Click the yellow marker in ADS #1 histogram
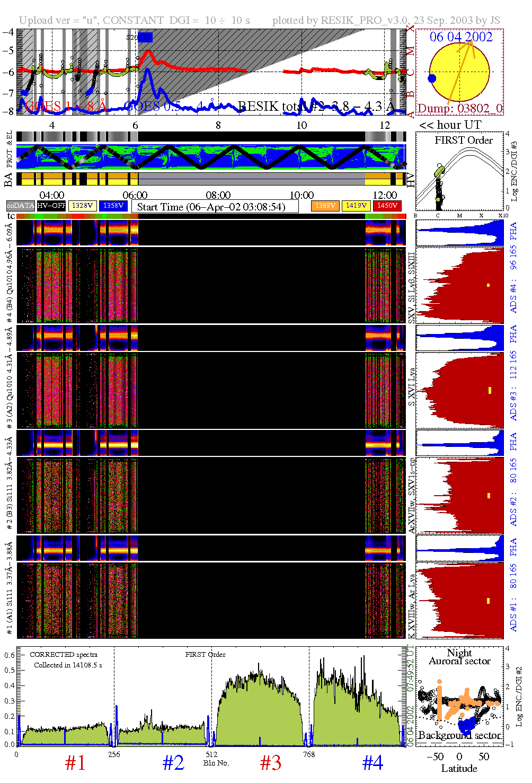This screenshot has height=783, width=532. [x=488, y=601]
